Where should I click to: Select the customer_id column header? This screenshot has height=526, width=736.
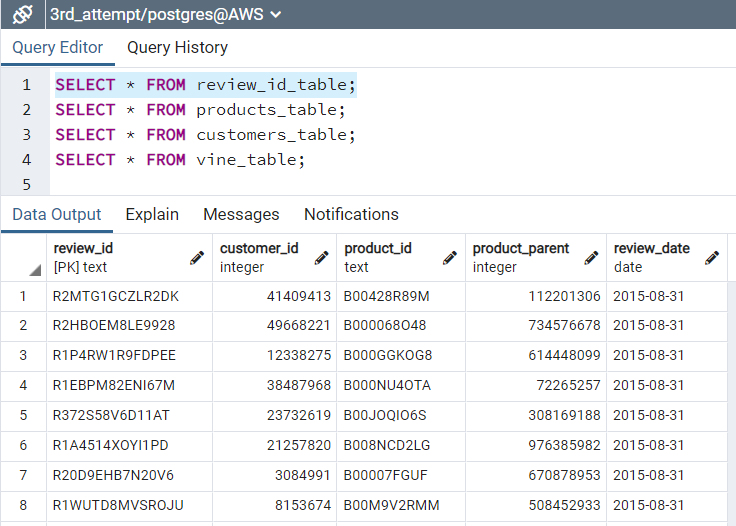pos(275,258)
